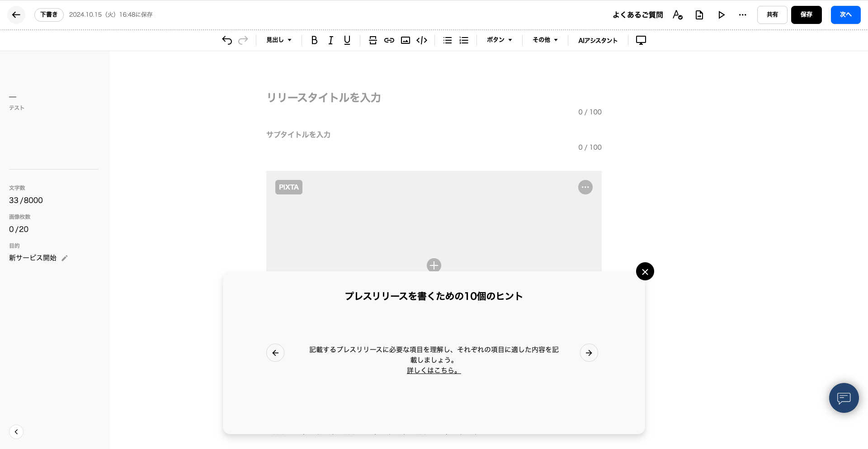
Task: Click the undo arrow icon
Action: pos(227,40)
